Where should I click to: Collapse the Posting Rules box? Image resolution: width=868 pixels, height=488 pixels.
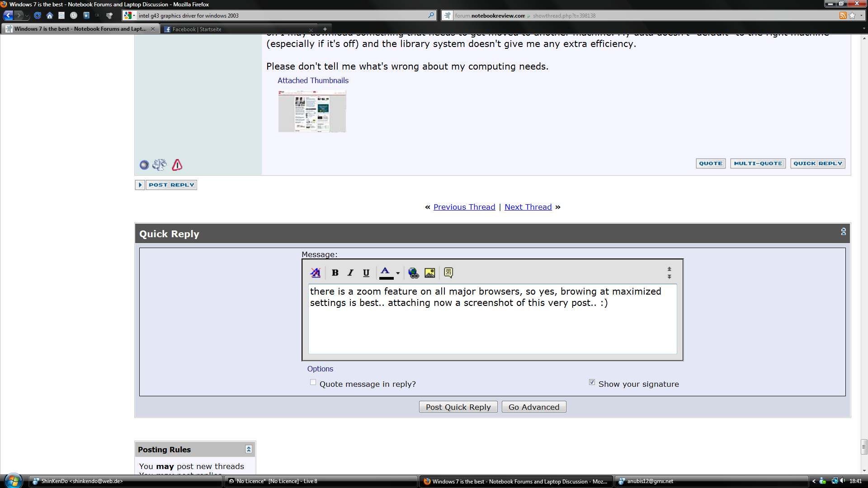point(249,449)
